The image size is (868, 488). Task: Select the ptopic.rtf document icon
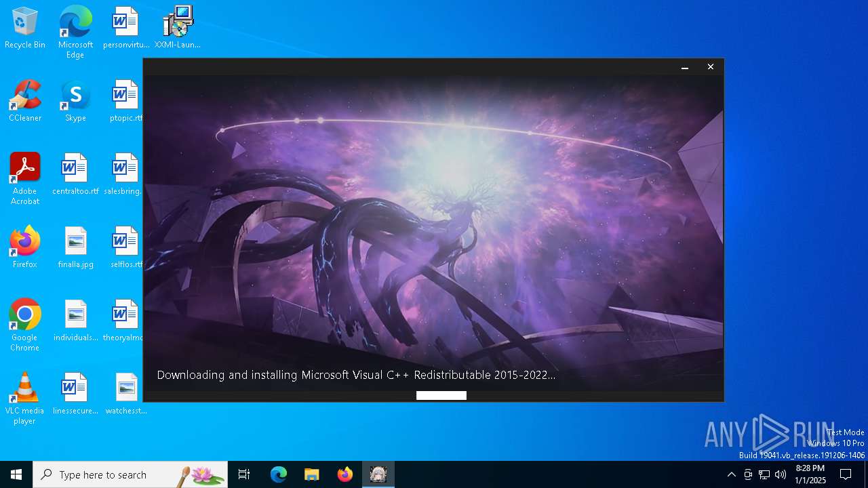tap(125, 101)
